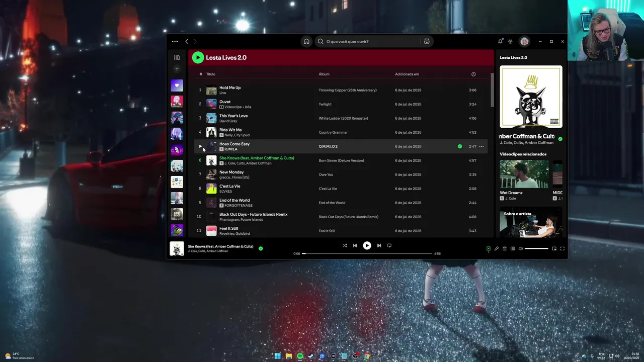Open the three-dots app menu

(x=175, y=41)
